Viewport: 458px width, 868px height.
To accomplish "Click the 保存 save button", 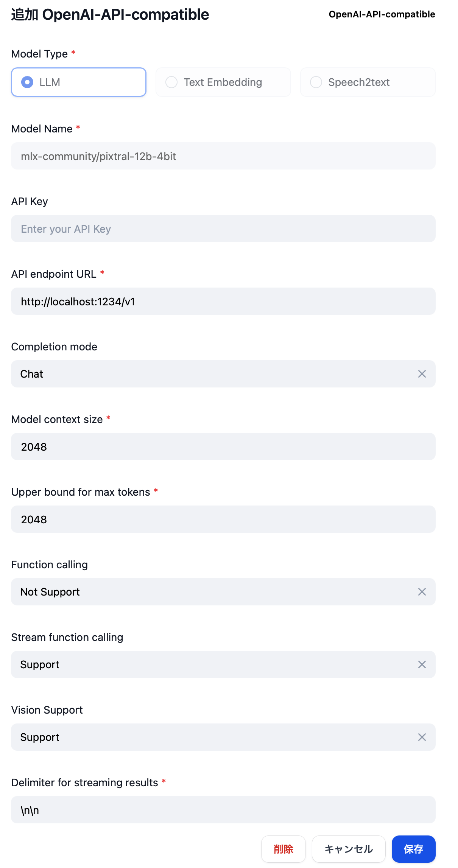I will point(413,849).
